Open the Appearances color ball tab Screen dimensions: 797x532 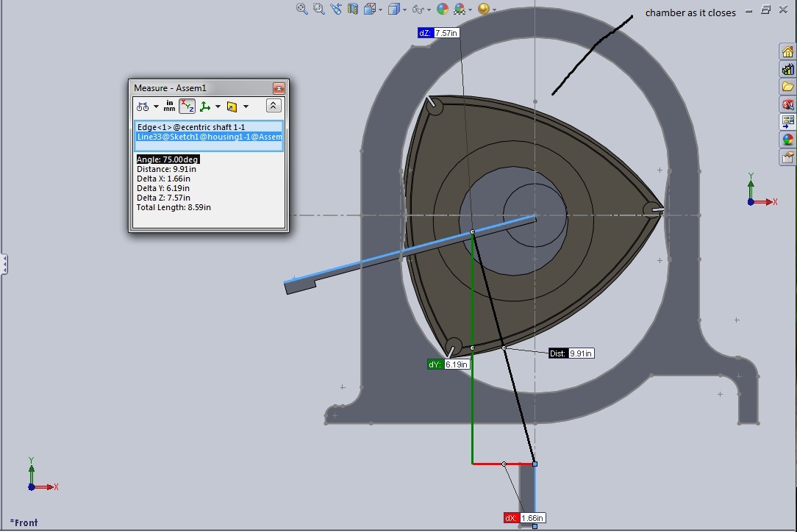[x=787, y=139]
